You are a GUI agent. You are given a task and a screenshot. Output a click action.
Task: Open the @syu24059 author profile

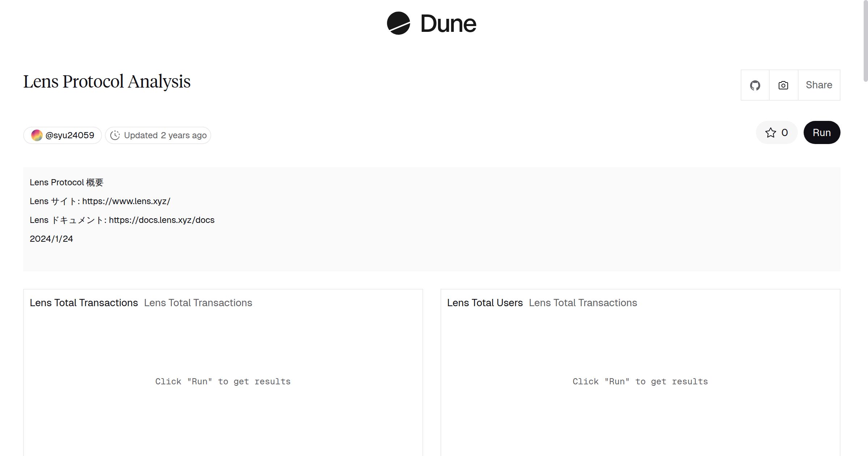tap(70, 135)
